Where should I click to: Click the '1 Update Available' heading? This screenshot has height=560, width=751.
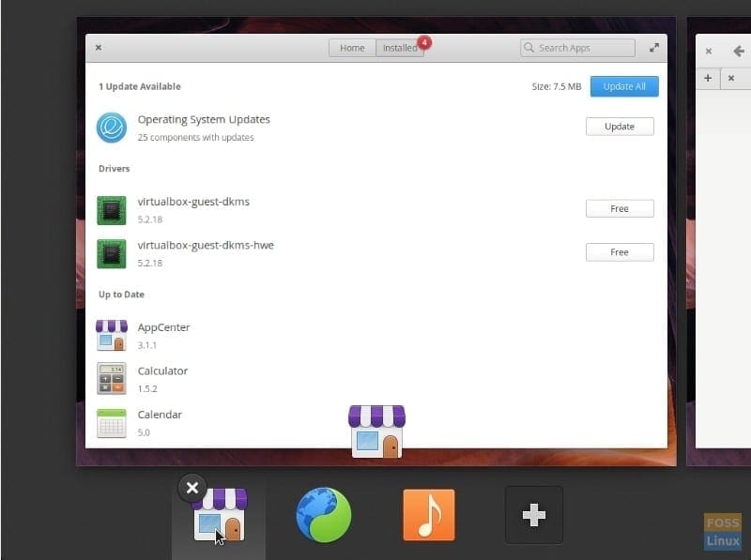pyautogui.click(x=139, y=86)
